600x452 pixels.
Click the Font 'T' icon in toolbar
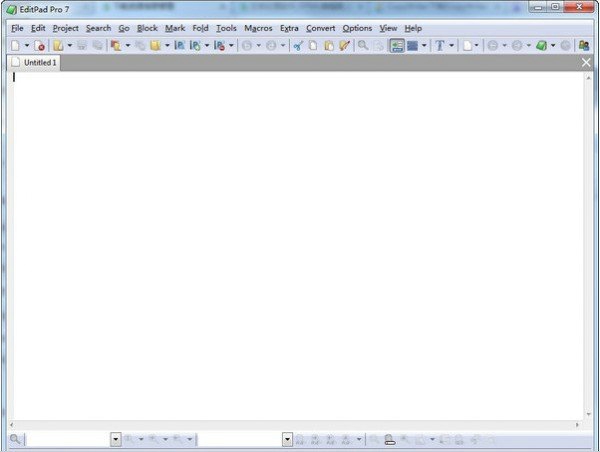tap(439, 45)
